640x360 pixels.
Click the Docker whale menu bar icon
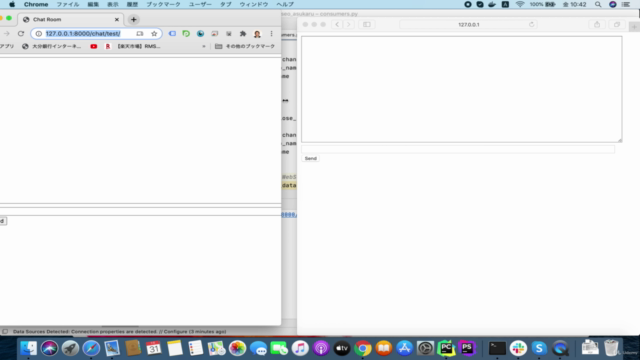[x=492, y=4]
